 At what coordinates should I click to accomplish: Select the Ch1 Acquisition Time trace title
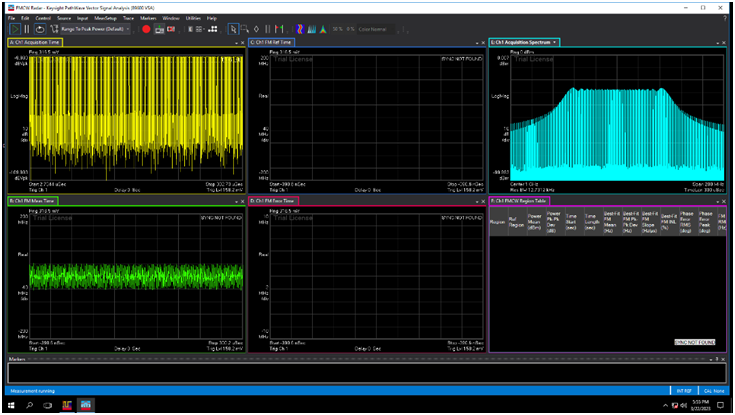pyautogui.click(x=33, y=43)
